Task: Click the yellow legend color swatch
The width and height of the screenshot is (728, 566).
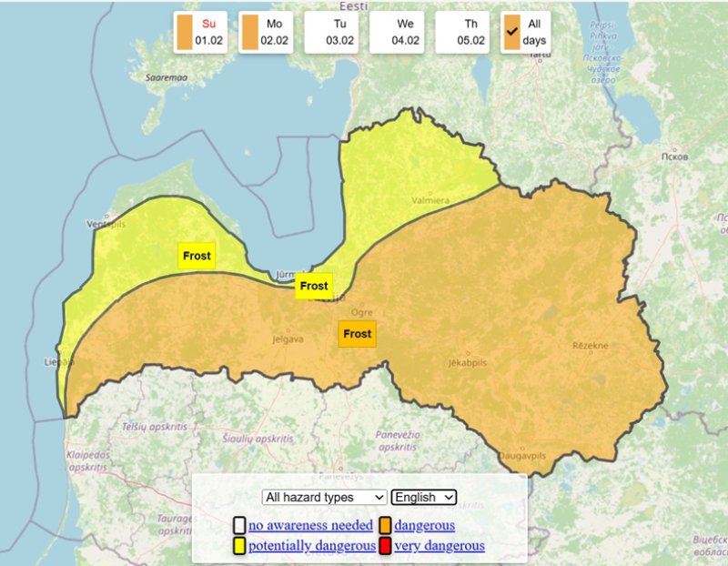Action: [238, 545]
